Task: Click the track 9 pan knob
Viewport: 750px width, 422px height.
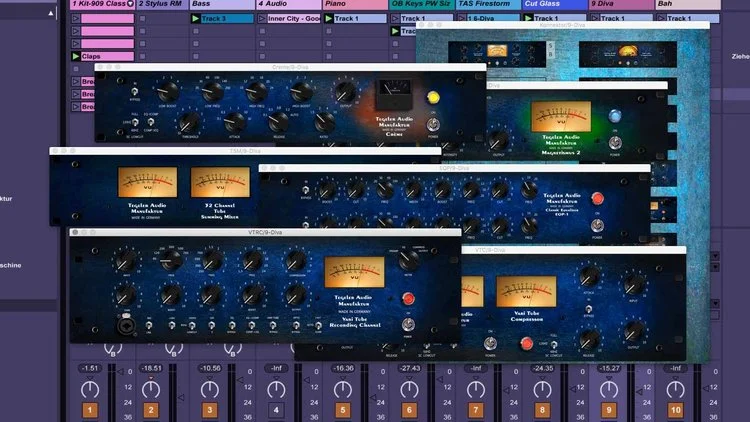Action: pyautogui.click(x=608, y=389)
